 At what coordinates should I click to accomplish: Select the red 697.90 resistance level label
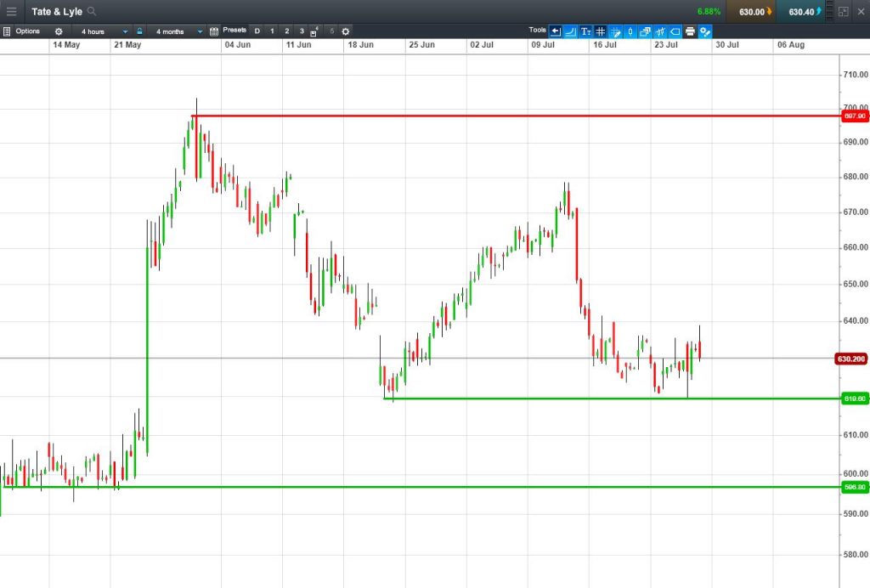(855, 116)
